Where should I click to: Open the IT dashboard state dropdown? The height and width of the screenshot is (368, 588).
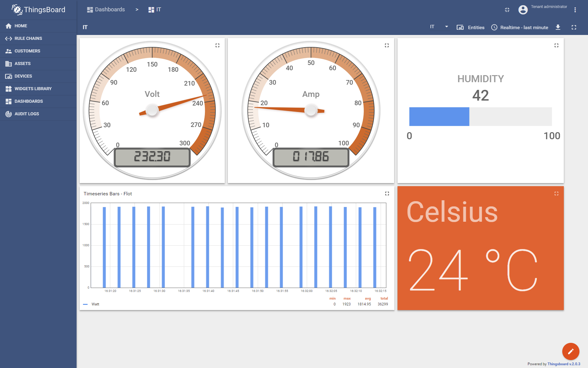(439, 27)
